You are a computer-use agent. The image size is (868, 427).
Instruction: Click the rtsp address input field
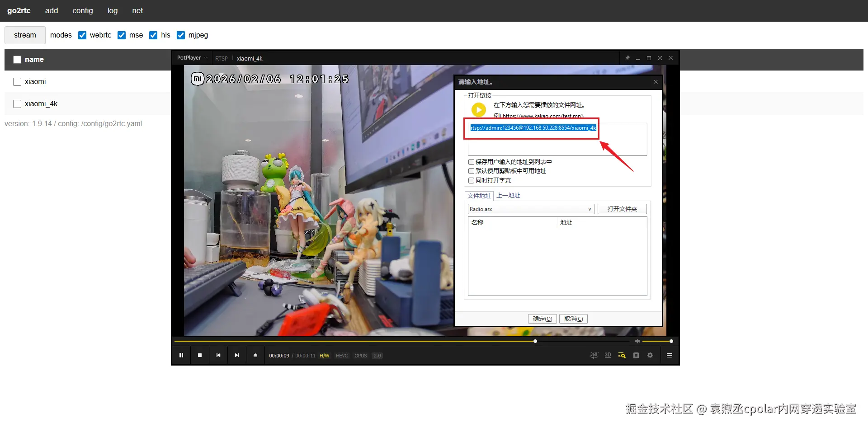point(557,139)
